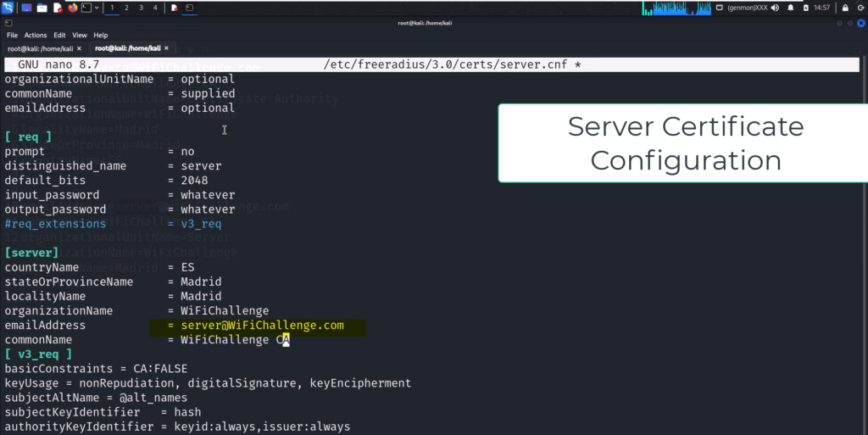Switch to workspace 4
This screenshot has height=435, width=868.
[x=154, y=8]
